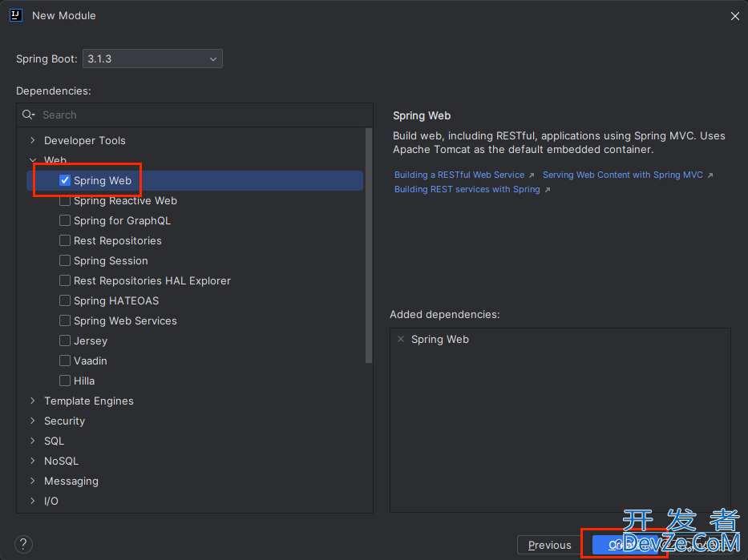Check Spring for GraphQL

[x=65, y=220]
